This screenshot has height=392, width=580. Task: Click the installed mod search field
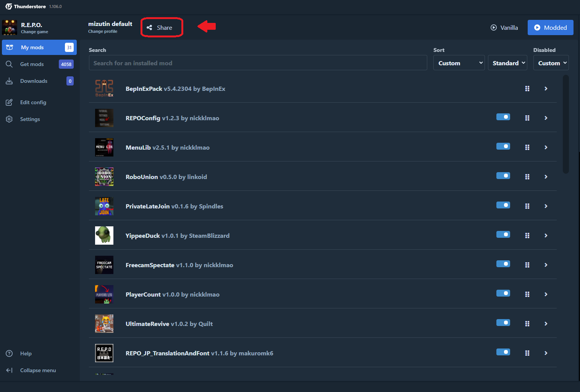258,63
